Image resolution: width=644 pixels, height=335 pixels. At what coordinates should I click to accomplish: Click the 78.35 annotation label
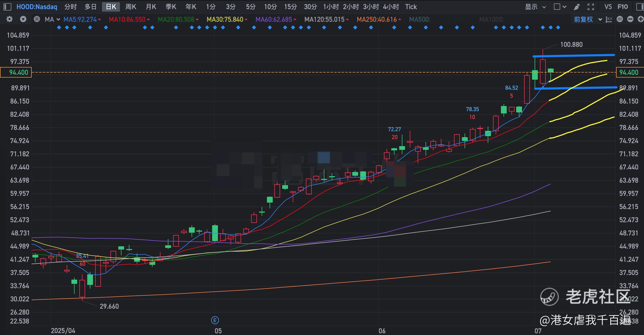click(x=472, y=109)
